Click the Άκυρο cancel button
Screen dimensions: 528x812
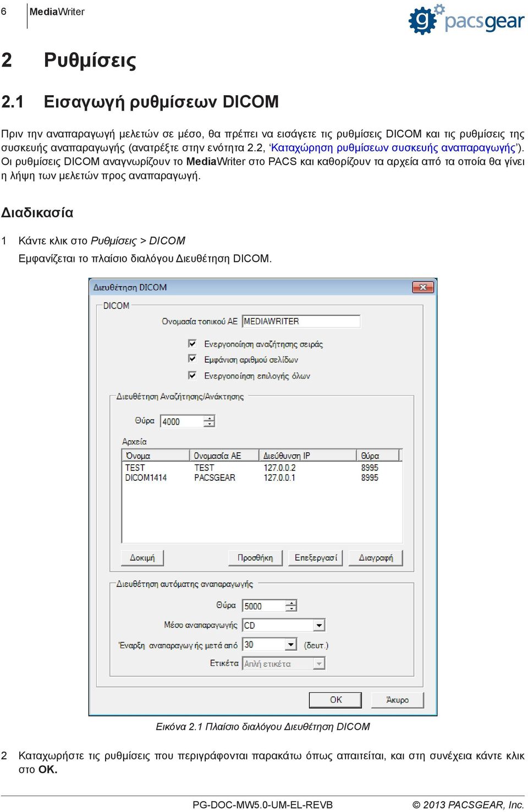point(398,700)
